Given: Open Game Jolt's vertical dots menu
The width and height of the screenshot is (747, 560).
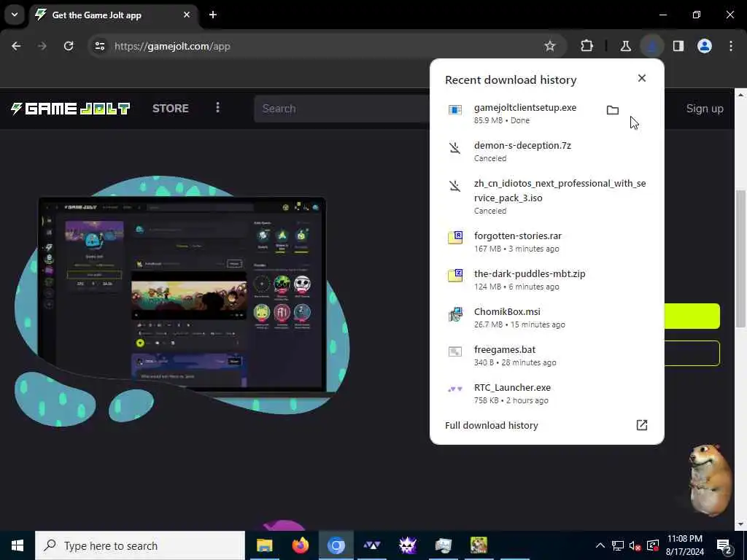Looking at the screenshot, I should pyautogui.click(x=217, y=108).
